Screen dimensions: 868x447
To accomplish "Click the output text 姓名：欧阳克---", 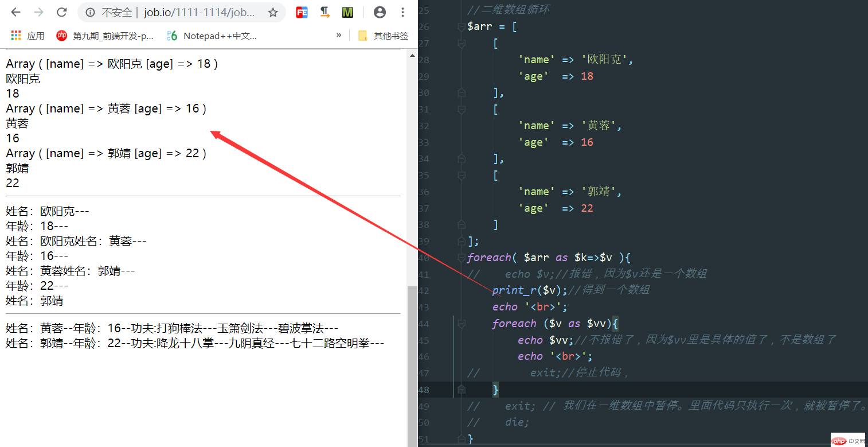I will 48,211.
